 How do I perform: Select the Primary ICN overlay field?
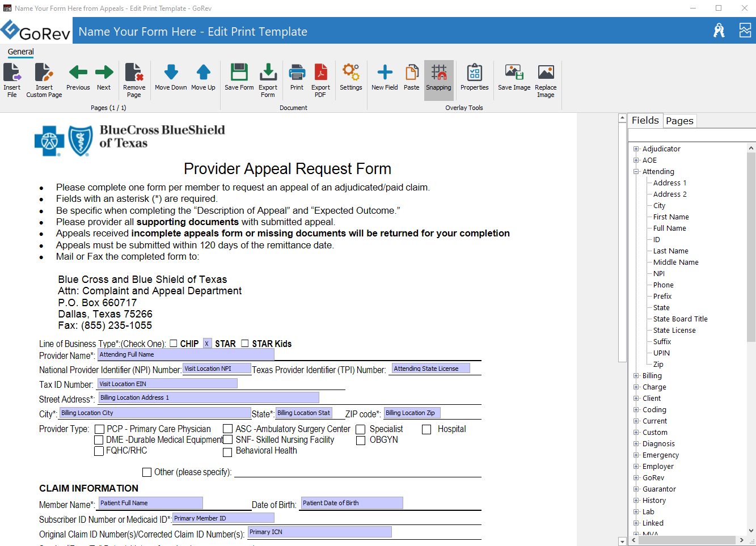click(x=320, y=532)
